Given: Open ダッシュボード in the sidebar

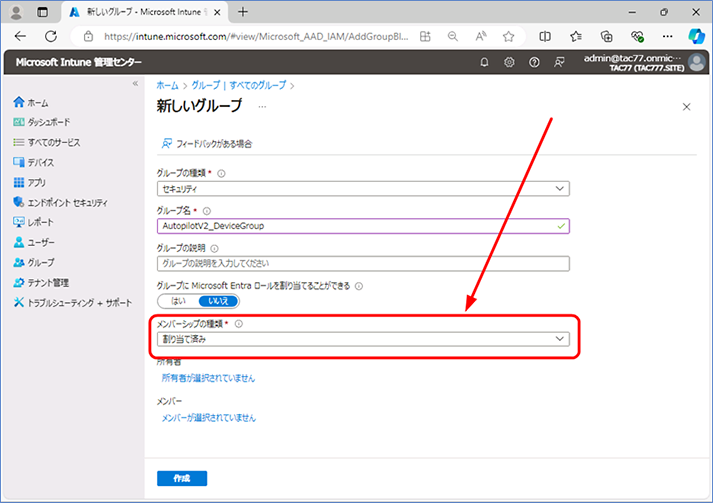Looking at the screenshot, I should [42, 122].
